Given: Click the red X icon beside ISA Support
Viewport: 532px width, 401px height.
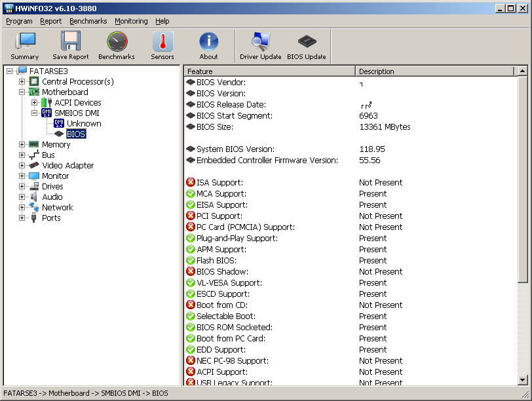Looking at the screenshot, I should (x=191, y=182).
